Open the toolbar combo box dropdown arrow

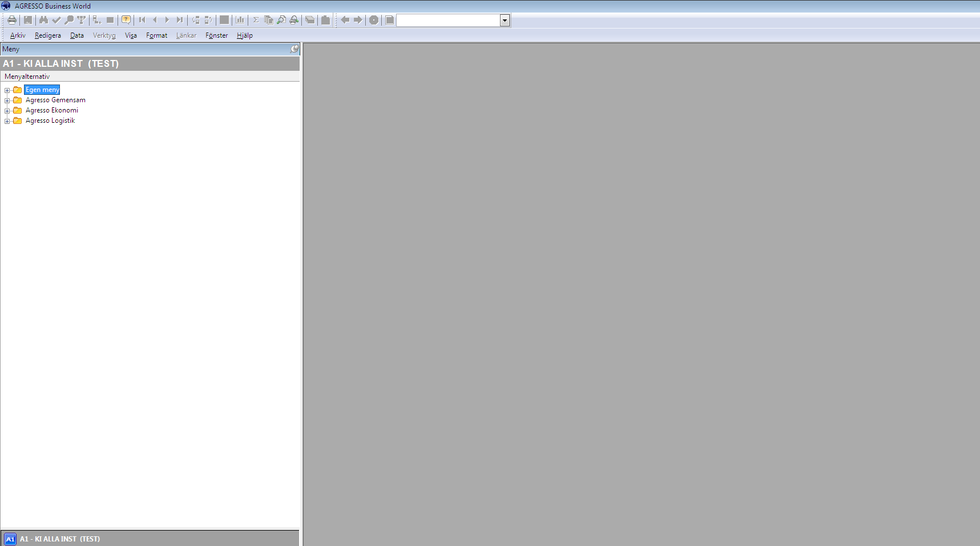pos(505,21)
